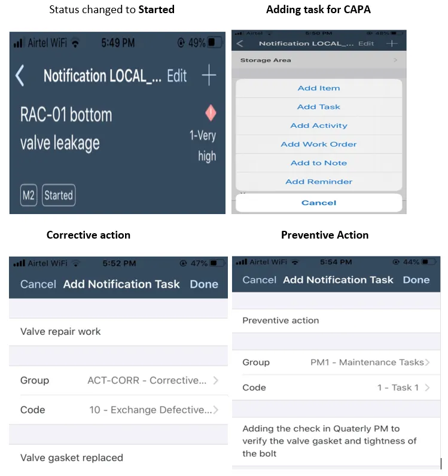Image resolution: width=448 pixels, height=476 pixels.
Task: Tap the small plus icon above action sheet
Action: point(392,44)
